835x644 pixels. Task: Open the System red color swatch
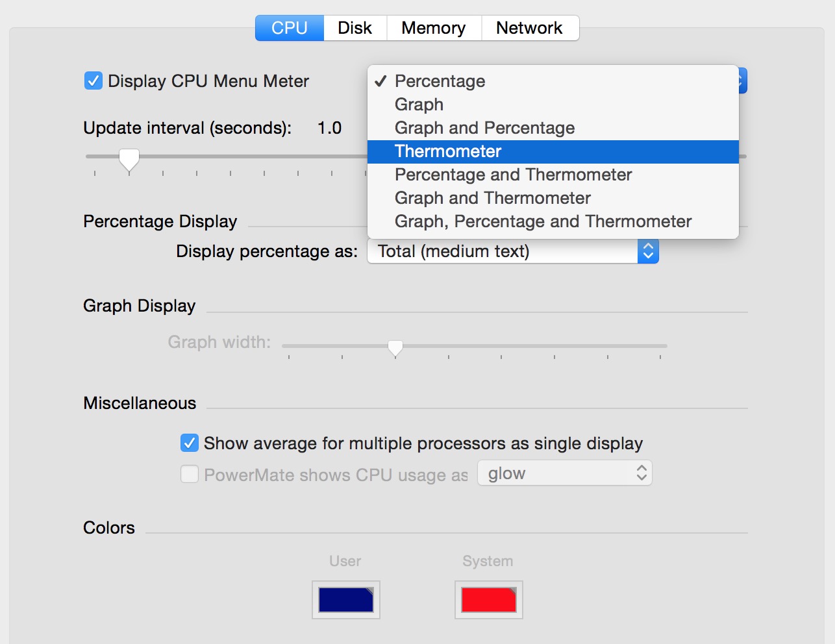(x=488, y=600)
